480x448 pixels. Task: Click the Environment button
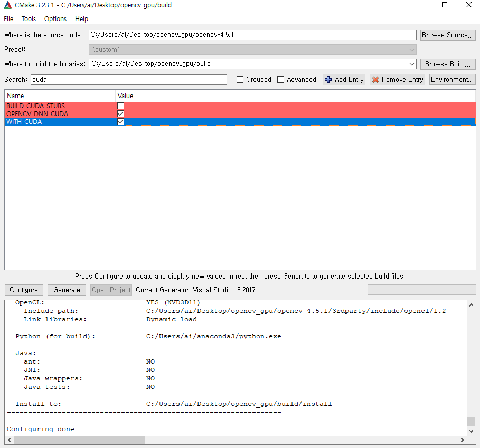[x=452, y=80]
